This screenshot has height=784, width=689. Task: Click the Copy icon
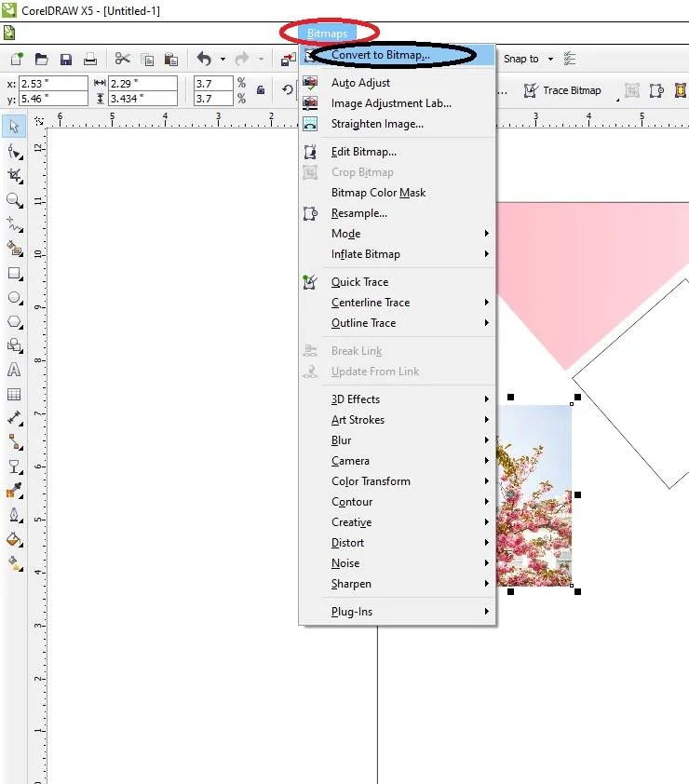coord(147,60)
